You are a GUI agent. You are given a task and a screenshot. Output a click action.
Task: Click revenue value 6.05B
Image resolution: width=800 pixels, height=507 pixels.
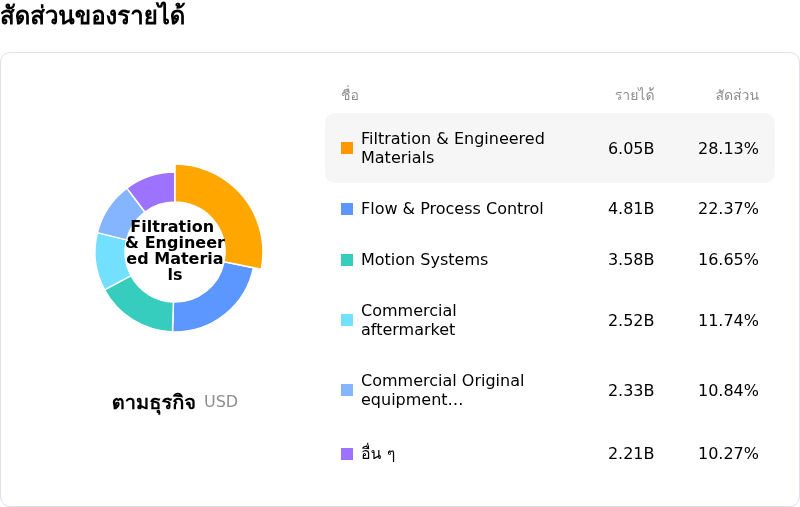(631, 148)
